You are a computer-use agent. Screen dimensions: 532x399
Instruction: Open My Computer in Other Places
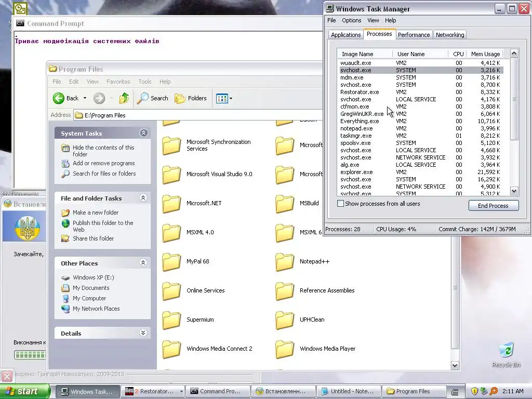click(89, 298)
